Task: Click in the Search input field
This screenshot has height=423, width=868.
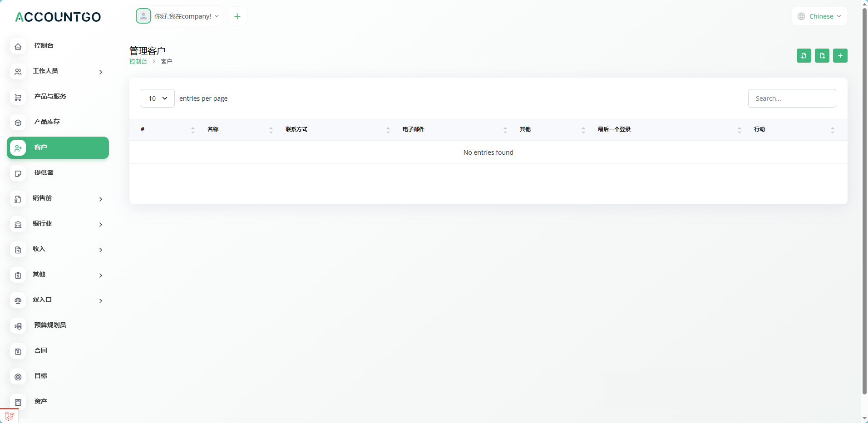Action: click(792, 98)
